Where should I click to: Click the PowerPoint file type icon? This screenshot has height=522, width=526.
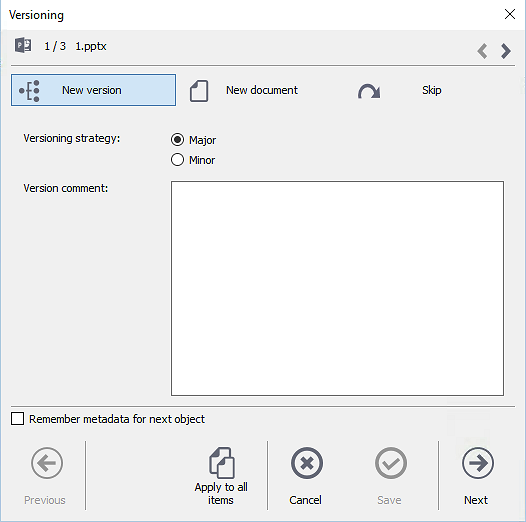[x=23, y=45]
